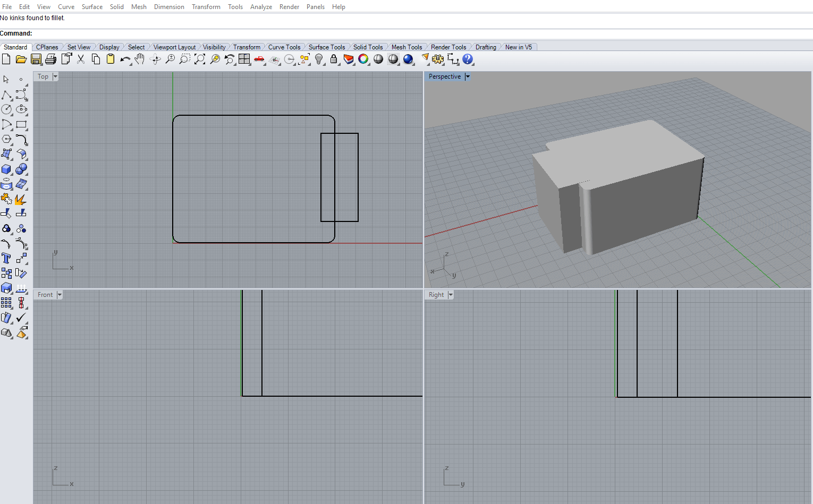
Task: Toggle shaded viewport display sphere icon
Action: tap(378, 59)
